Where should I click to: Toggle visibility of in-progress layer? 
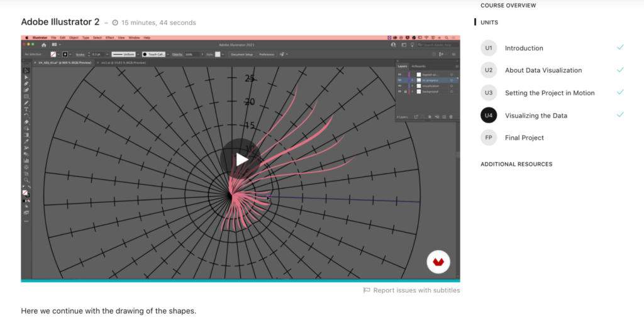pos(399,80)
